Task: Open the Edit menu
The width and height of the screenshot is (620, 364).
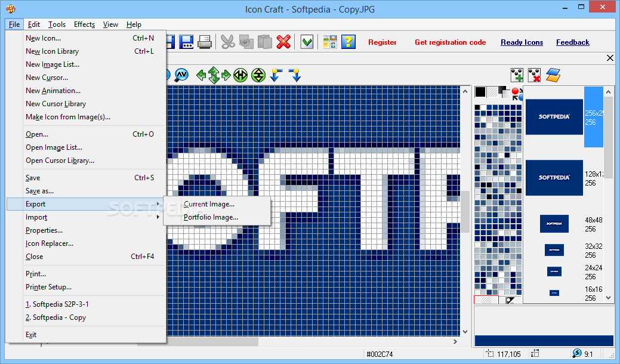Action: click(x=33, y=24)
